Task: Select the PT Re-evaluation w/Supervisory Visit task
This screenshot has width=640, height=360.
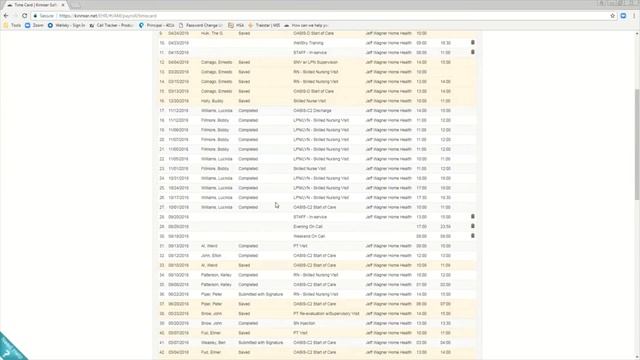Action: [x=326, y=313]
